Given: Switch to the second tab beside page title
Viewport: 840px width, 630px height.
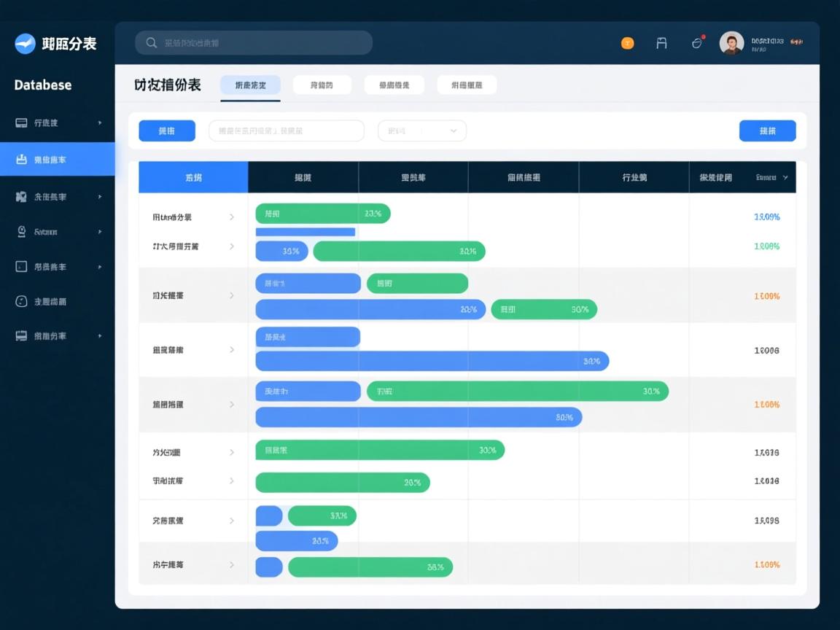Looking at the screenshot, I should point(322,85).
